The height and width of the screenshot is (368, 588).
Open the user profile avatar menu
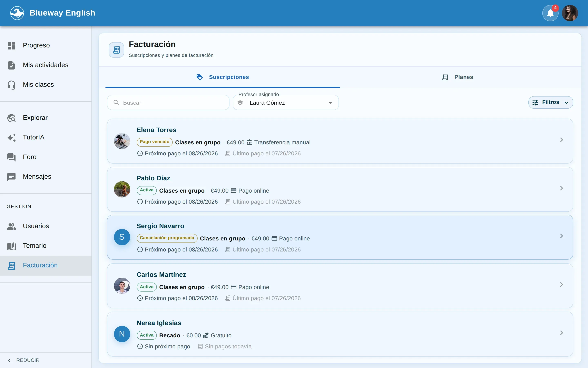[570, 13]
